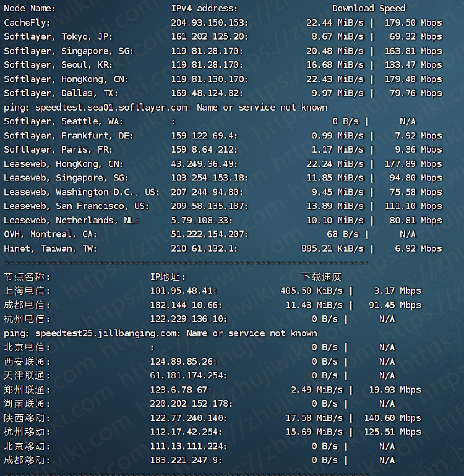Click IP address 124.89.85.26
This screenshot has width=464, height=476.
[x=184, y=362]
